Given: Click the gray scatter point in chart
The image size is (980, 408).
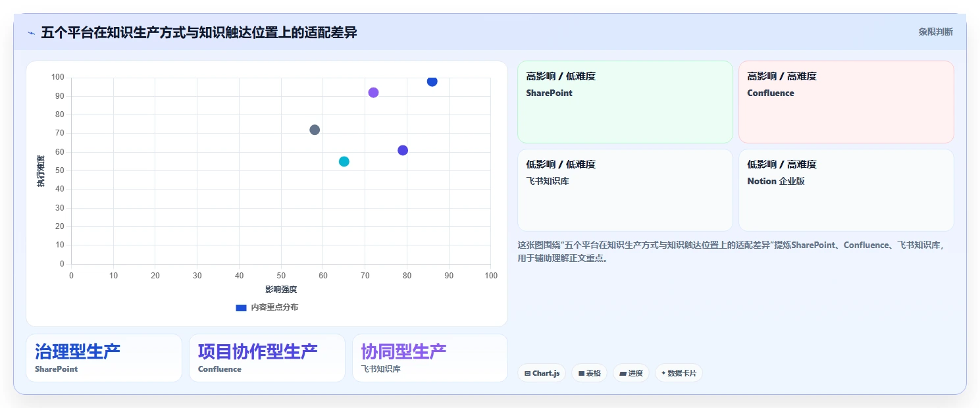Looking at the screenshot, I should pos(315,130).
